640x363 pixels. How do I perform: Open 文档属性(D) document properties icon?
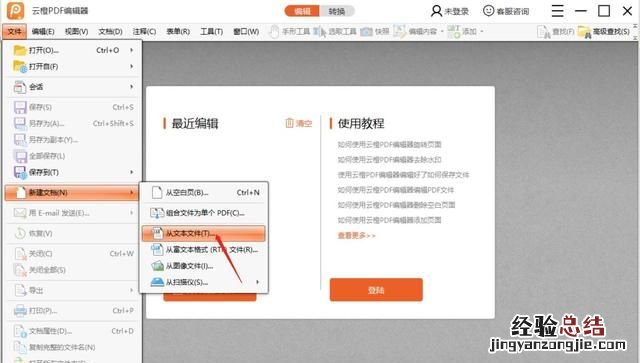click(20, 331)
